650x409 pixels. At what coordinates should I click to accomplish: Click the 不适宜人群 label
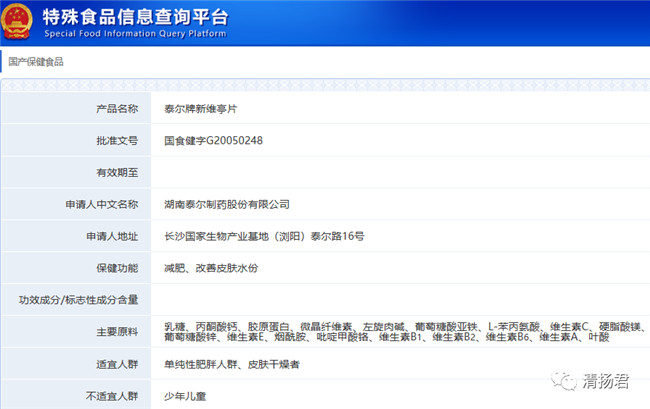[x=112, y=396]
